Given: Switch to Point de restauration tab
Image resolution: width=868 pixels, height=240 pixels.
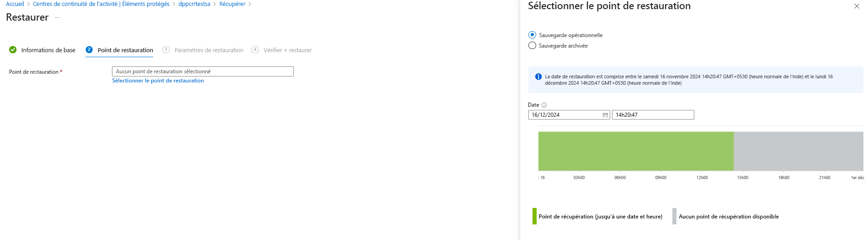Looking at the screenshot, I should (x=125, y=50).
